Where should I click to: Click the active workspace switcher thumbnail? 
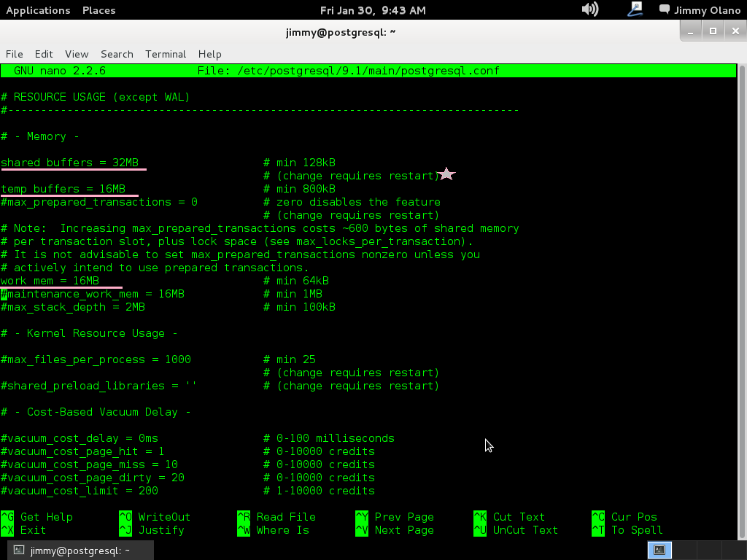[x=659, y=550]
